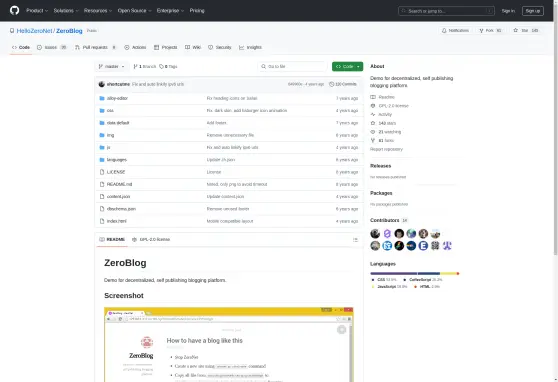558x382 pixels.
Task: Click the README.md file icon
Action: pyautogui.click(x=102, y=184)
